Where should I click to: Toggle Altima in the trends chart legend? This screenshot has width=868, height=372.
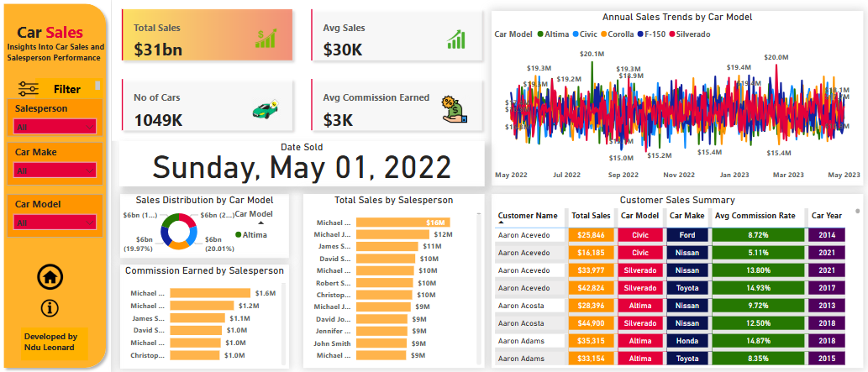point(552,34)
